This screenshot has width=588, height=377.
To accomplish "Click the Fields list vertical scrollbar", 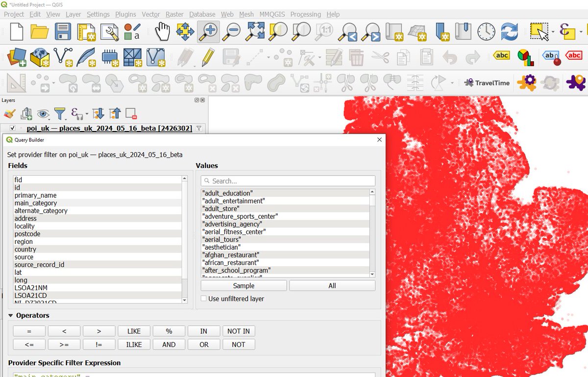I will tap(184, 239).
